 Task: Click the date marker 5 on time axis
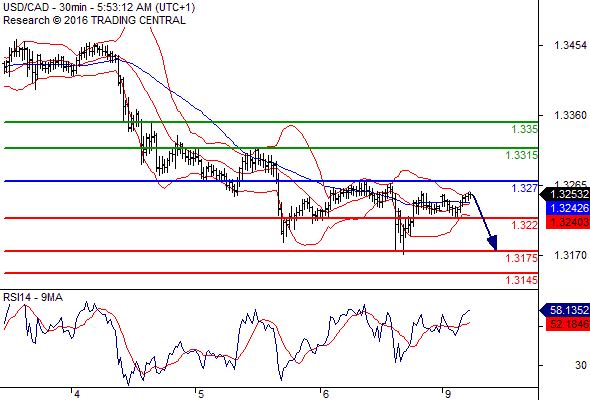201,394
